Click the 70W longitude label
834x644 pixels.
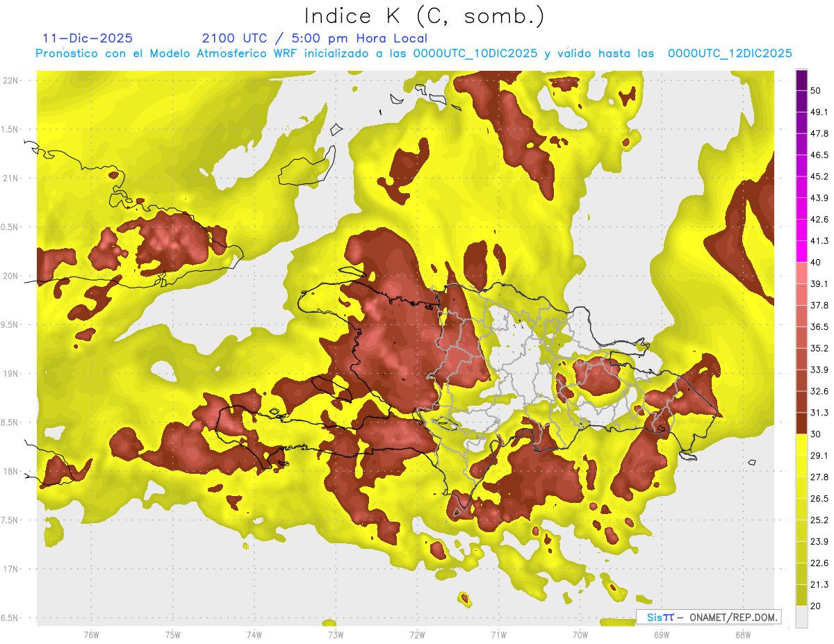click(x=580, y=635)
